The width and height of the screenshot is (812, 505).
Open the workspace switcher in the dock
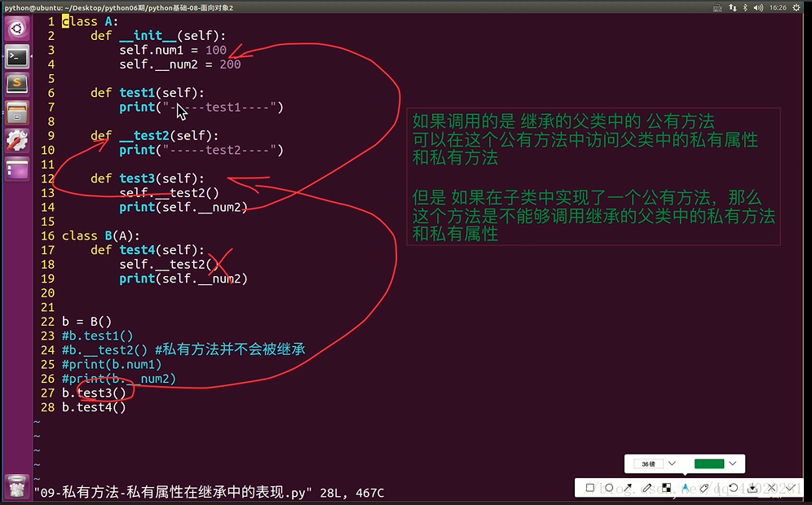[16, 169]
